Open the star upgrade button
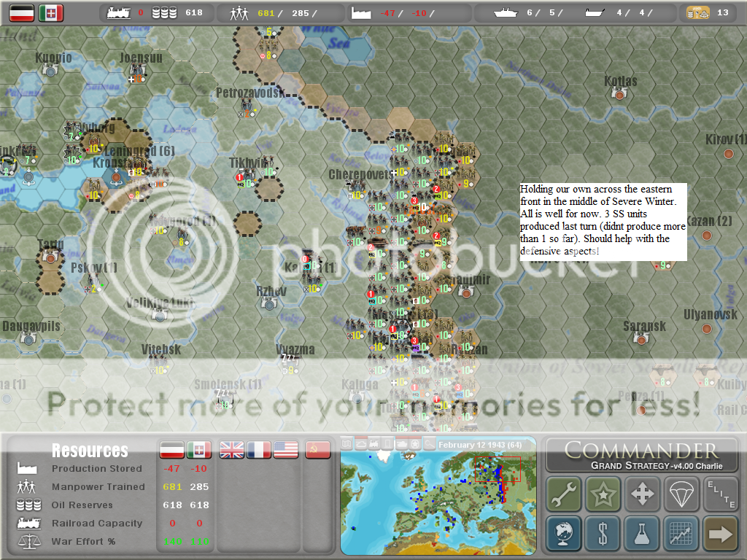 point(603,494)
